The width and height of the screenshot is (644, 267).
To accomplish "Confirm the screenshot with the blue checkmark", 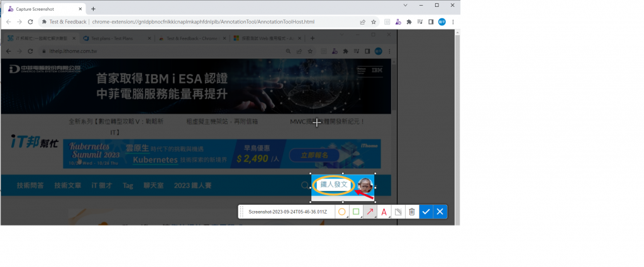I will [x=426, y=212].
